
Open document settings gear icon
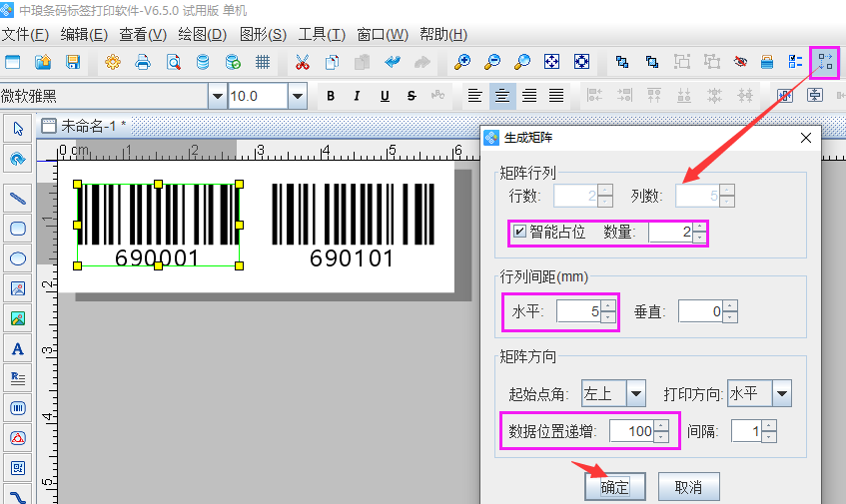click(112, 62)
